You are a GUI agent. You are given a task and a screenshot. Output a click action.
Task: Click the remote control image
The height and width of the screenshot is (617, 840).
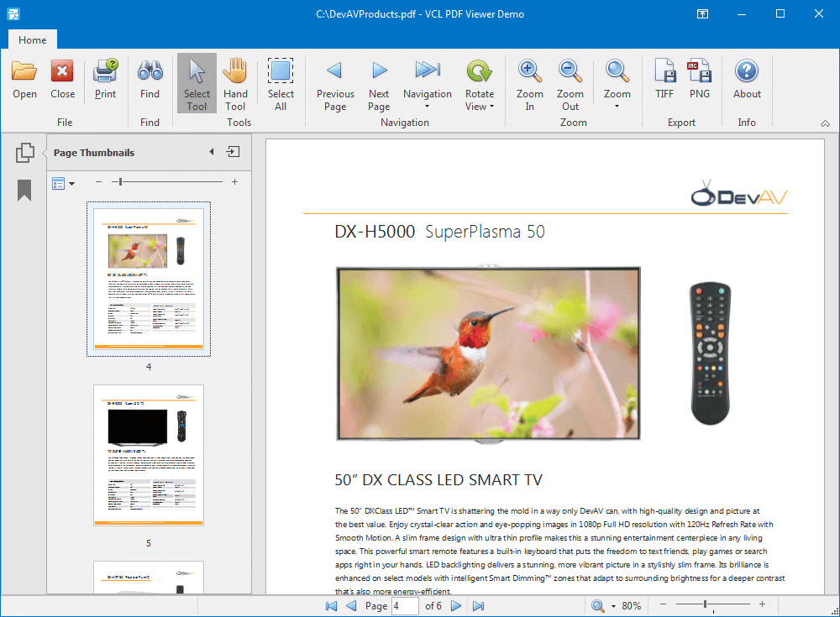(711, 353)
